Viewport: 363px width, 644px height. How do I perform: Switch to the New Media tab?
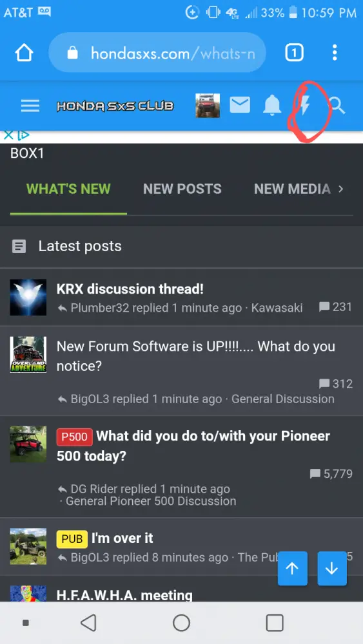292,189
